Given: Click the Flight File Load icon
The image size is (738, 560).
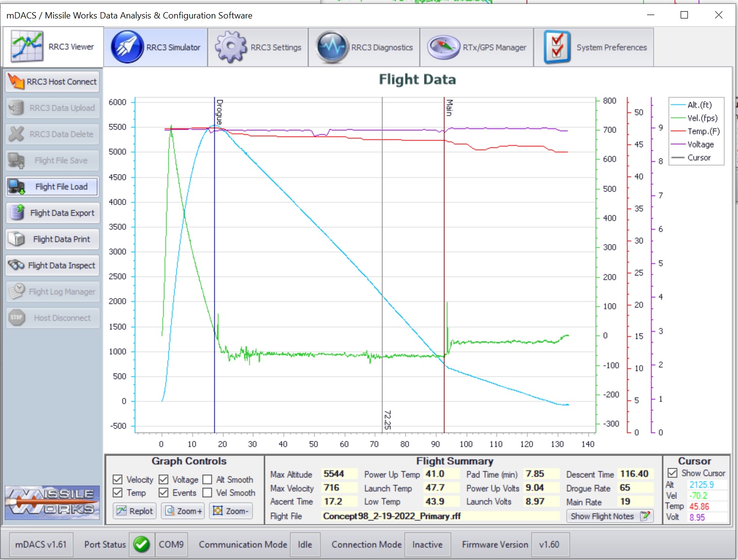Looking at the screenshot, I should (x=17, y=187).
